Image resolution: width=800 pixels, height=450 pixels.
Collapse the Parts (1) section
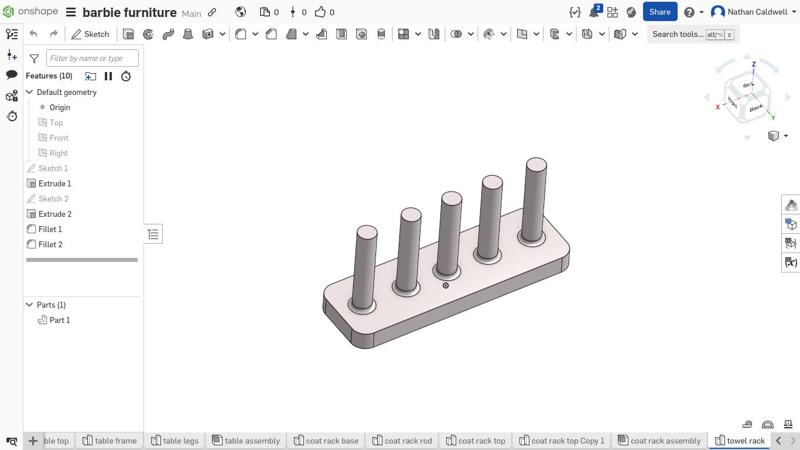click(30, 305)
